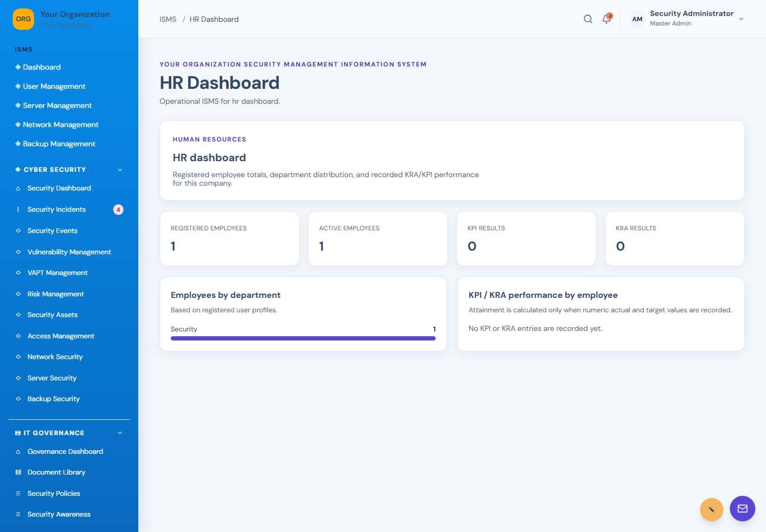
Task: Click the orange floating action button
Action: 712,509
